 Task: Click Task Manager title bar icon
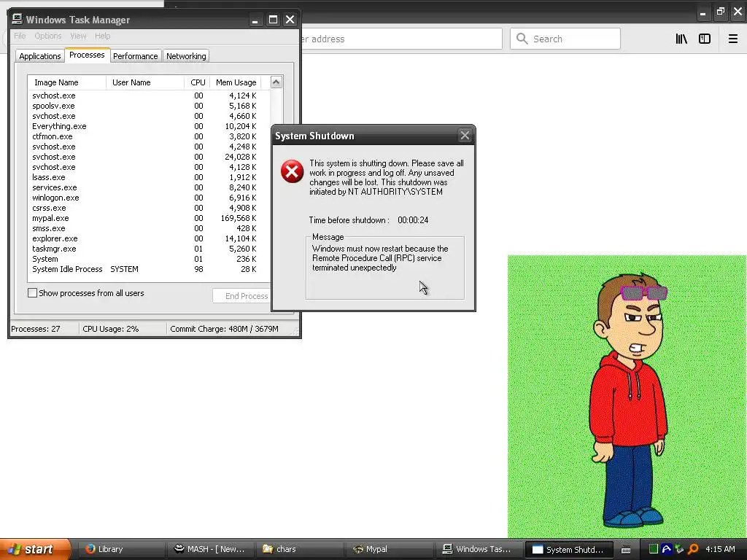(18, 19)
